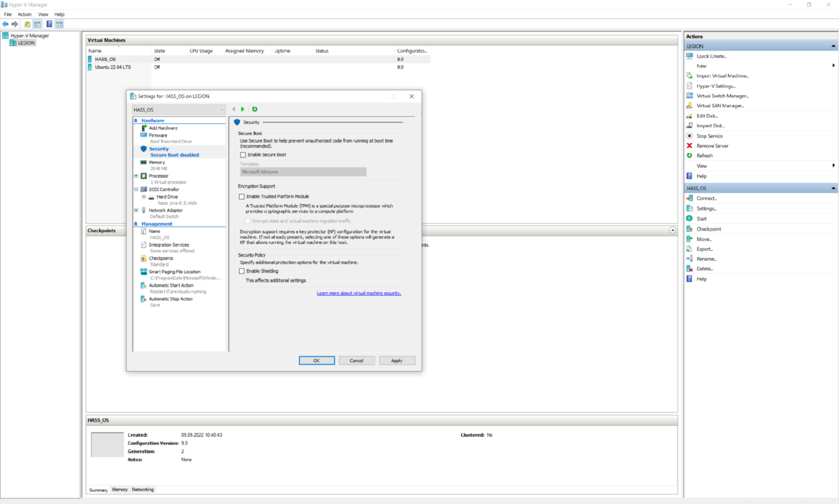Image resolution: width=839 pixels, height=504 pixels.
Task: Select the Ubuntu 22.04 LTS virtual machine
Action: pos(112,67)
